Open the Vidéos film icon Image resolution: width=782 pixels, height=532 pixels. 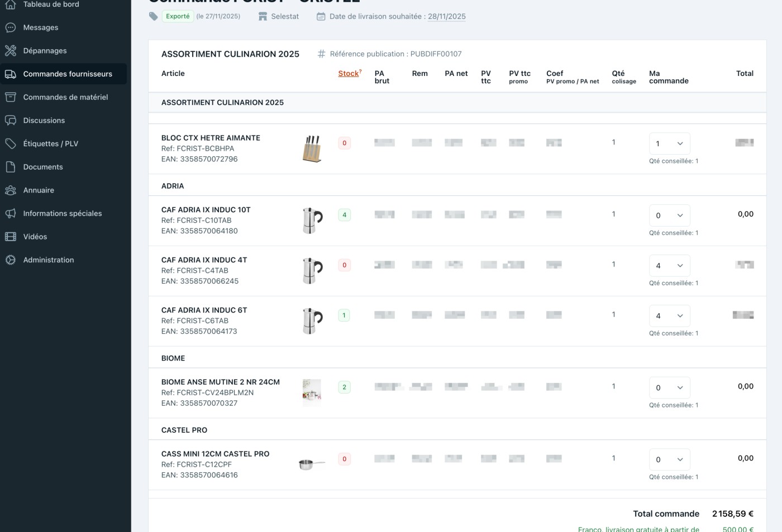10,236
